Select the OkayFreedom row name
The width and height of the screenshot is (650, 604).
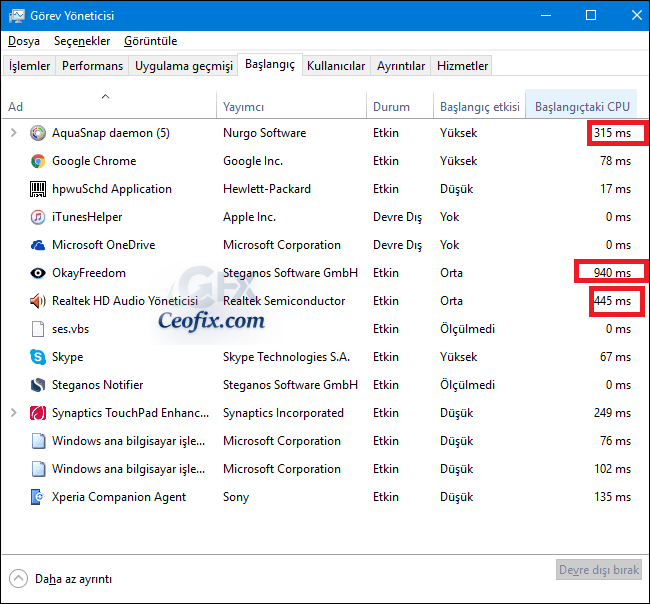(89, 273)
